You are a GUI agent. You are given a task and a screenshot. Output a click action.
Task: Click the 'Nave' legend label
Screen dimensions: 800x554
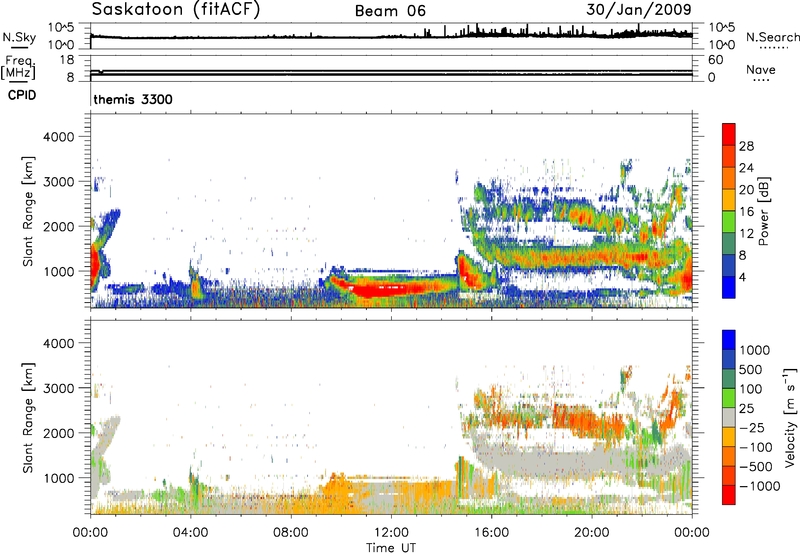(761, 70)
